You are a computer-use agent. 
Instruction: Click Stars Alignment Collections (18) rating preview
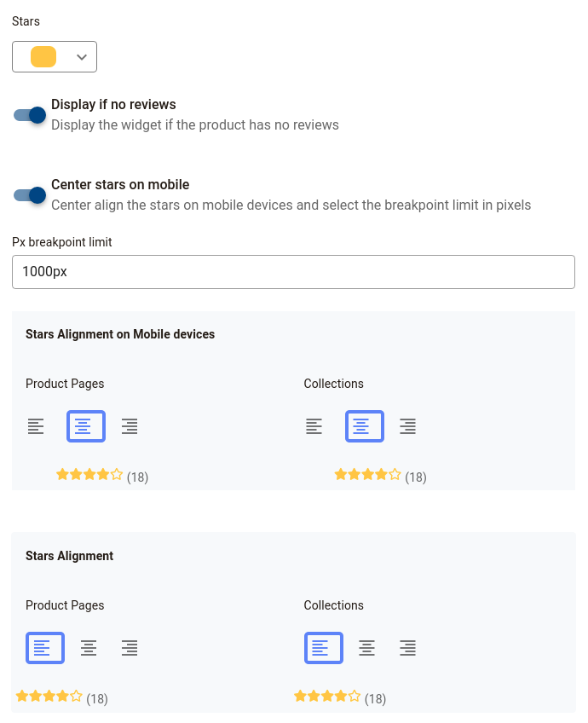point(340,697)
